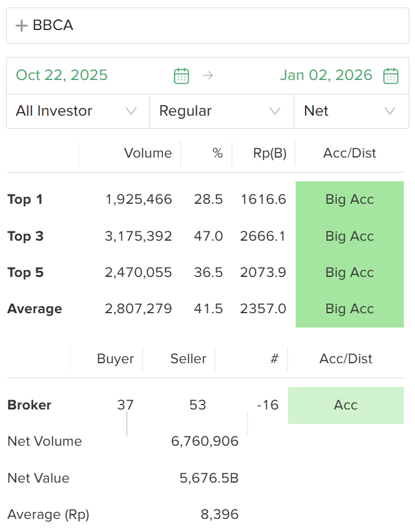Open the end date calendar icon
415x532 pixels.
point(391,76)
